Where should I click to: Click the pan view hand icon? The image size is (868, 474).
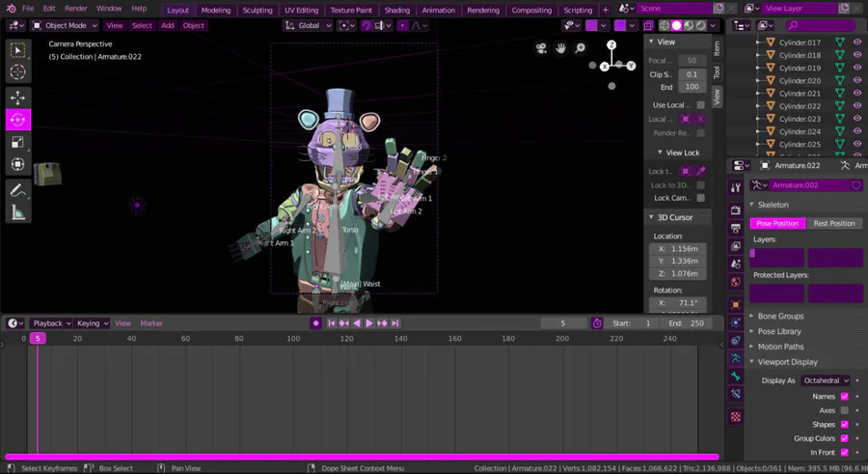click(x=560, y=49)
